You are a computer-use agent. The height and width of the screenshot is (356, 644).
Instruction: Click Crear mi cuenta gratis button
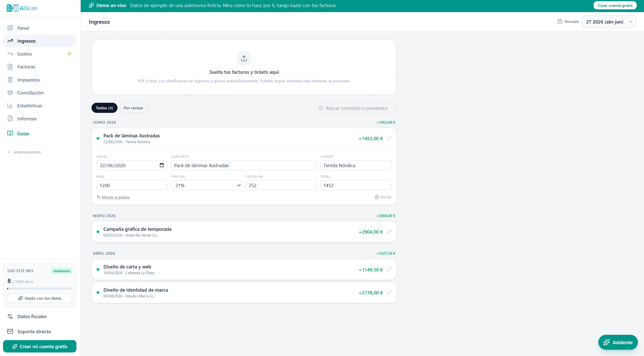[x=40, y=346]
